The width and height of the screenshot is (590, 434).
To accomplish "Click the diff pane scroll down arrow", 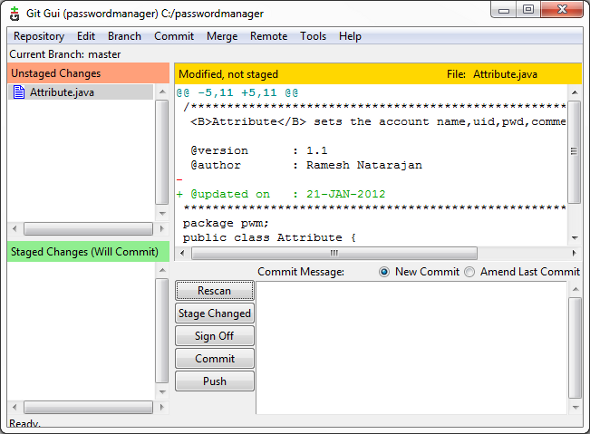I will pyautogui.click(x=575, y=238).
